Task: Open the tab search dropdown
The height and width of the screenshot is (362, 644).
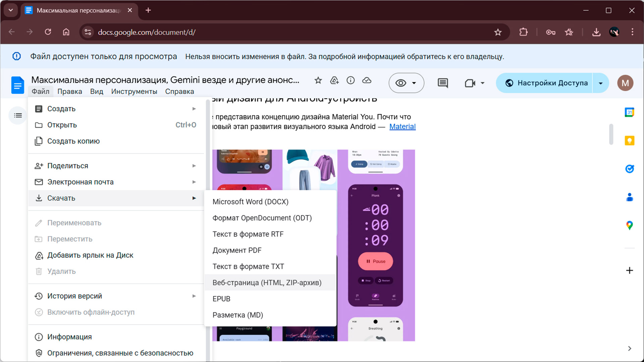Action: [11, 10]
